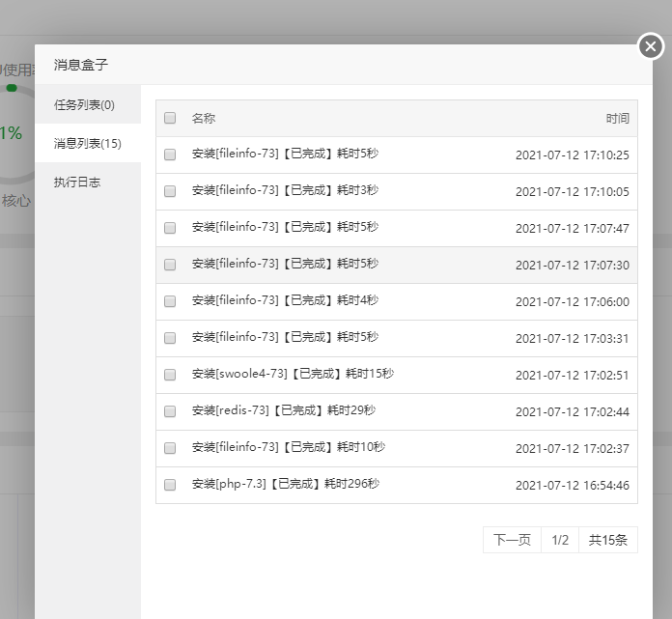Image resolution: width=672 pixels, height=619 pixels.
Task: Switch to the 任务列表(0) tab
Action: pos(88,104)
